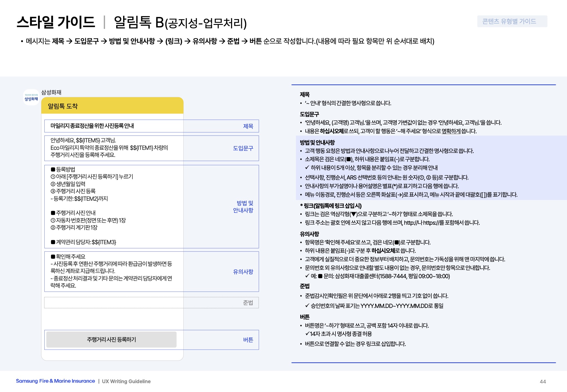Click the black square before 계약관리 담당자
The height and width of the screenshot is (392, 567).
53,242
